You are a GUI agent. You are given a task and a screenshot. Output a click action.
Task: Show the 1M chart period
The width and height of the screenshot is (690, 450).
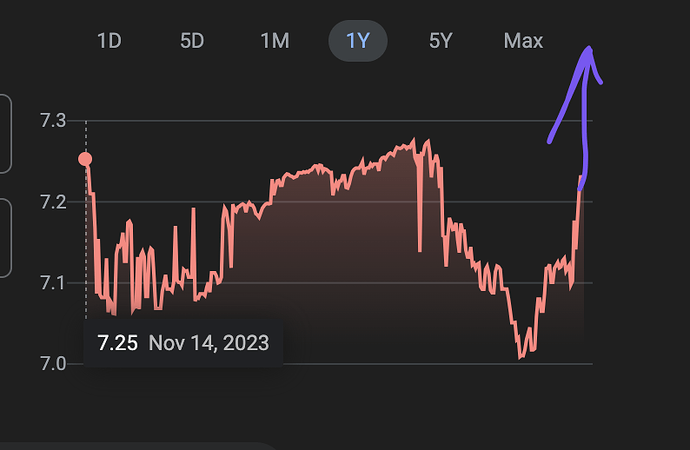click(x=275, y=41)
